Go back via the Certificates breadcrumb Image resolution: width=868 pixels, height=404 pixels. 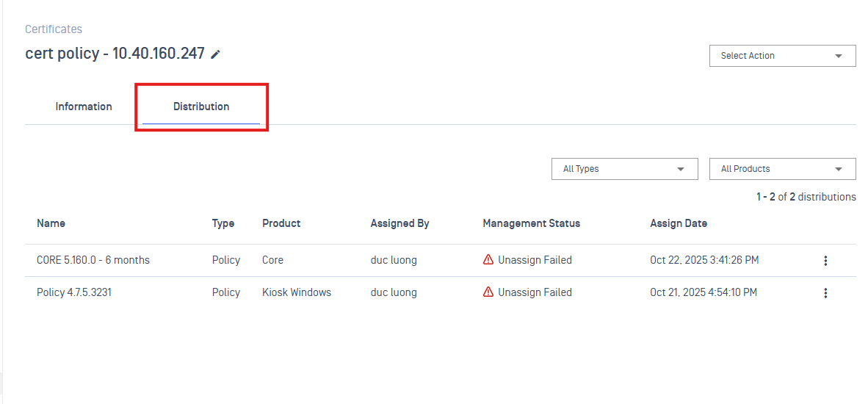pyautogui.click(x=54, y=29)
